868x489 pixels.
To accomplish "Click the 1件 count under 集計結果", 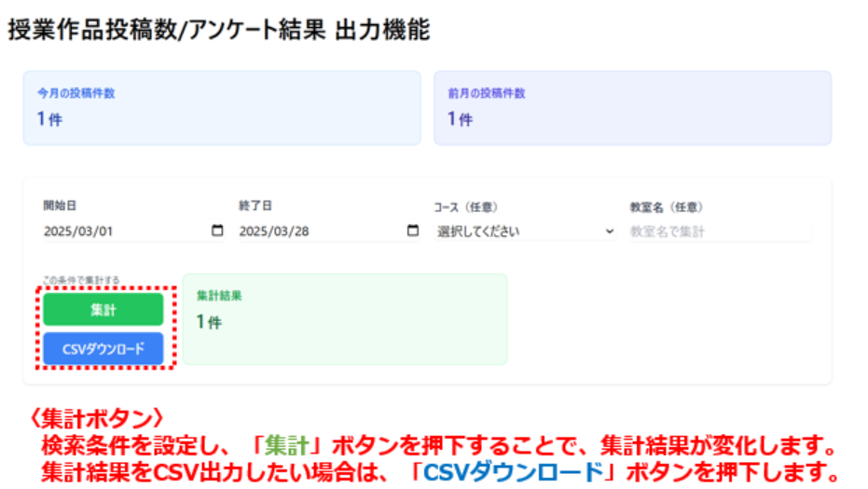I will tap(209, 322).
